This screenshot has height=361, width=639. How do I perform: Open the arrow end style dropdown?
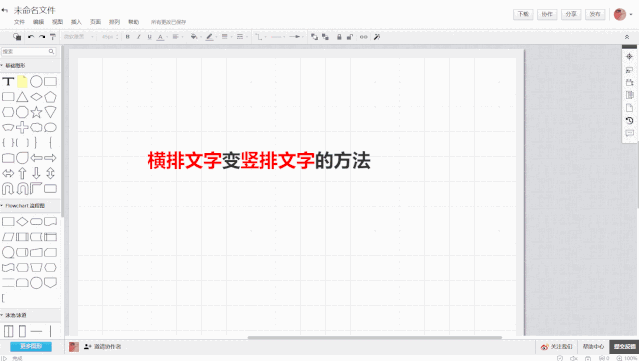pyautogui.click(x=296, y=37)
